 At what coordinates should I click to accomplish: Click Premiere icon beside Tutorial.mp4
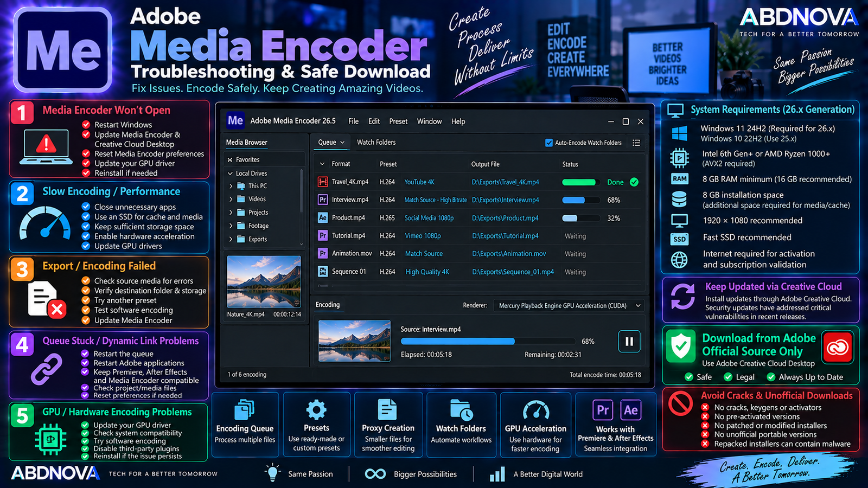coord(323,235)
